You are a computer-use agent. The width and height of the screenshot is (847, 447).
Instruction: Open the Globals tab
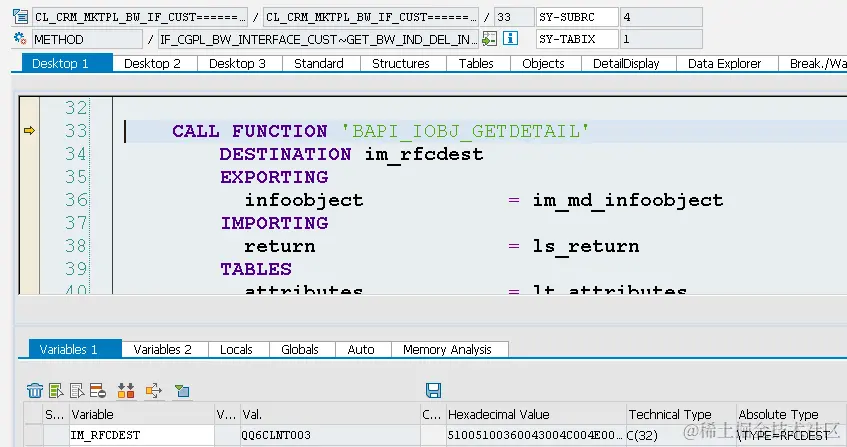[300, 350]
